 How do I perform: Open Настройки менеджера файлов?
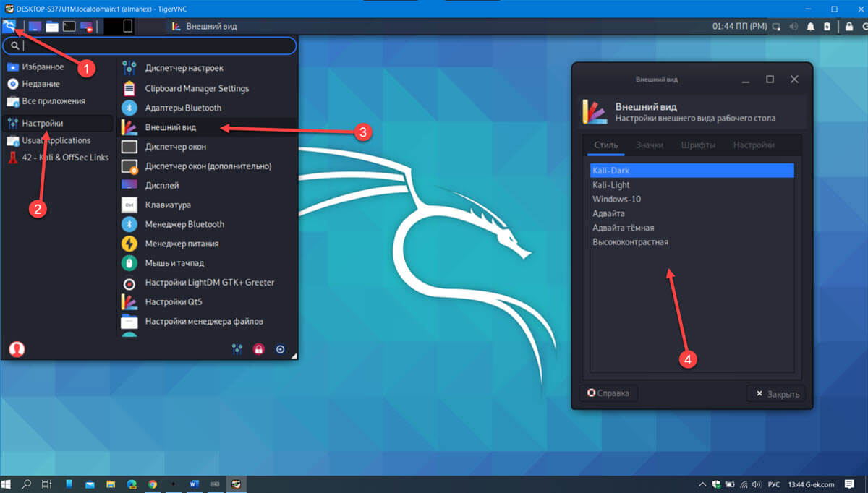point(207,321)
